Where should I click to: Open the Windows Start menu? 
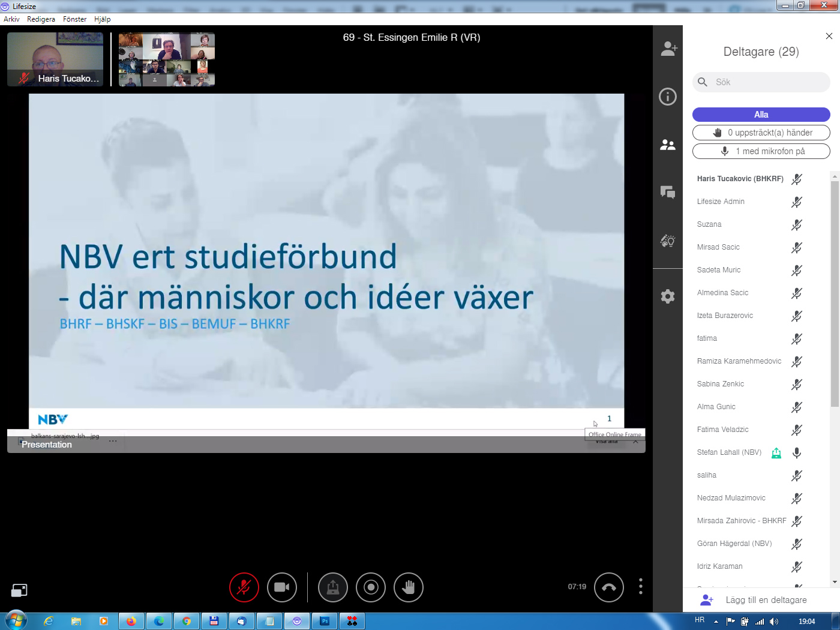point(16,620)
